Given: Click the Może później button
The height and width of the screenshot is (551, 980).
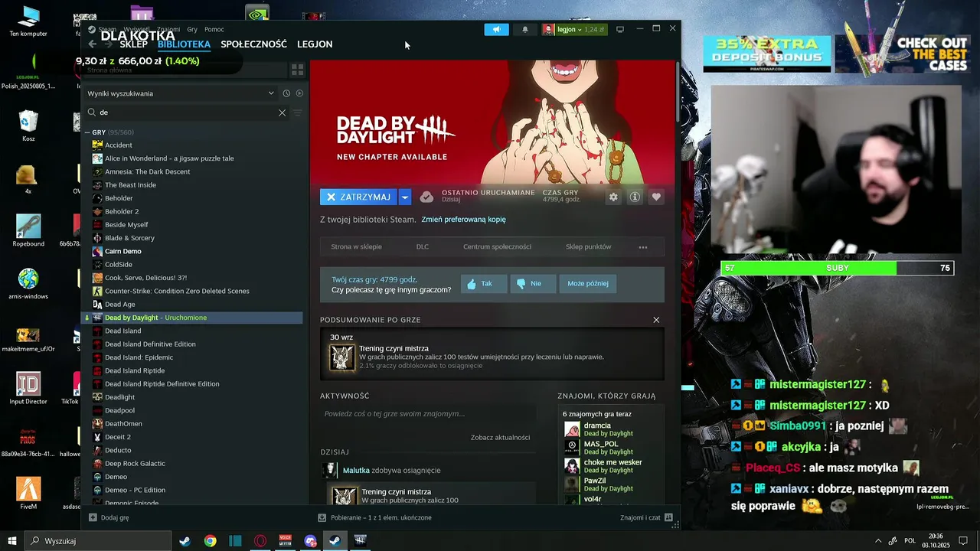Looking at the screenshot, I should coord(588,283).
